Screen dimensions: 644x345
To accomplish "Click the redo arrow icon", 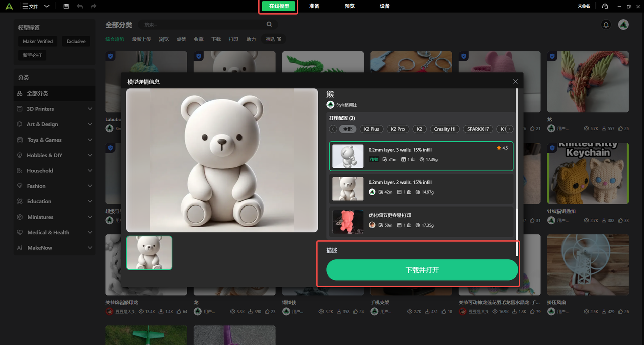I will (93, 6).
